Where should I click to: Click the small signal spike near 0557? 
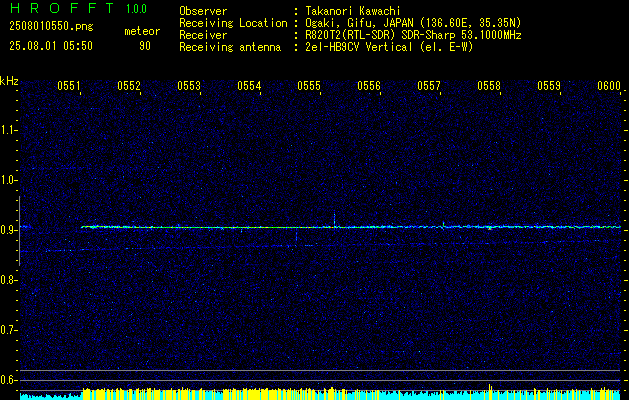(x=443, y=225)
